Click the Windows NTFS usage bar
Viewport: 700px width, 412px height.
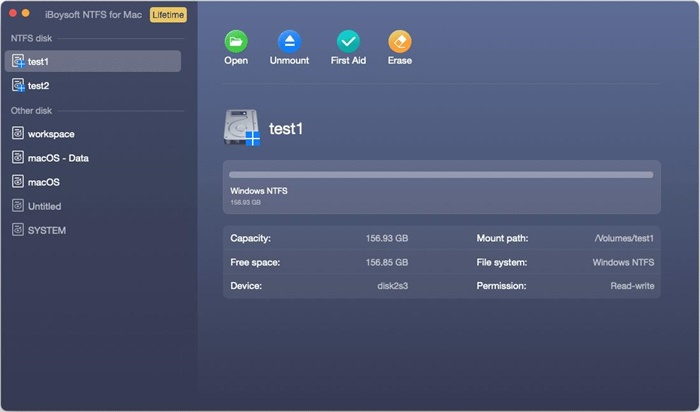441,174
